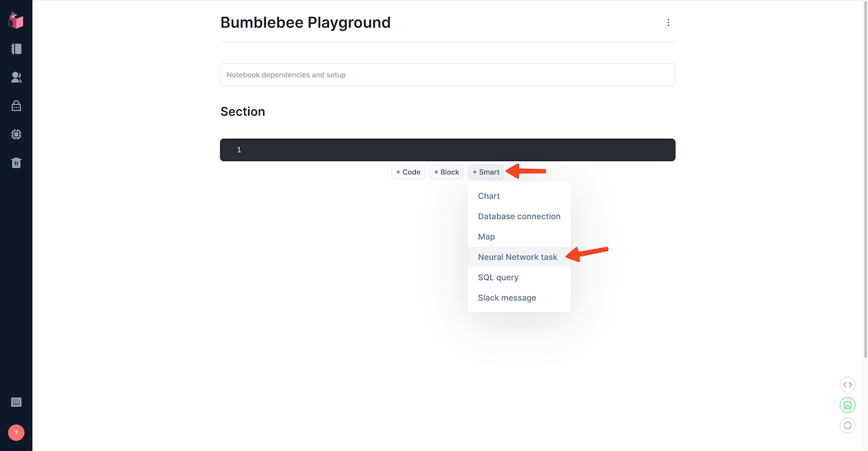This screenshot has width=868, height=451.
Task: Click the Livebook logo in the sidebar
Action: (x=16, y=21)
